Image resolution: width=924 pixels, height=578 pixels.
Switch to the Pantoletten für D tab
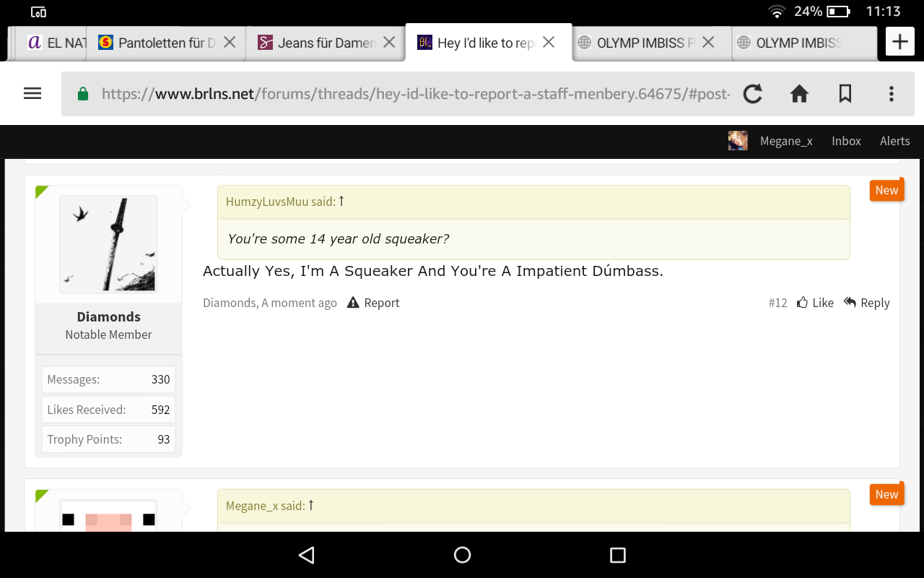point(166,43)
